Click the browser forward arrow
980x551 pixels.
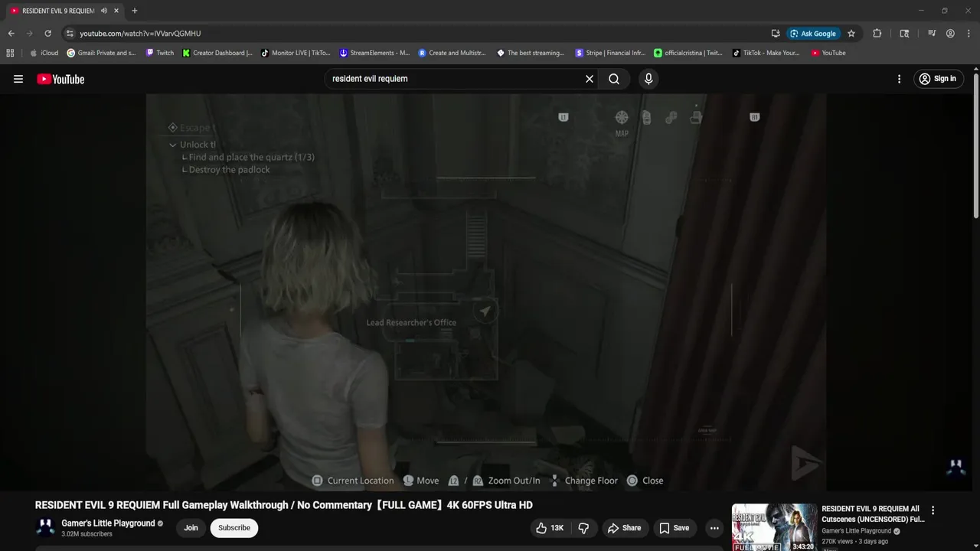click(29, 34)
